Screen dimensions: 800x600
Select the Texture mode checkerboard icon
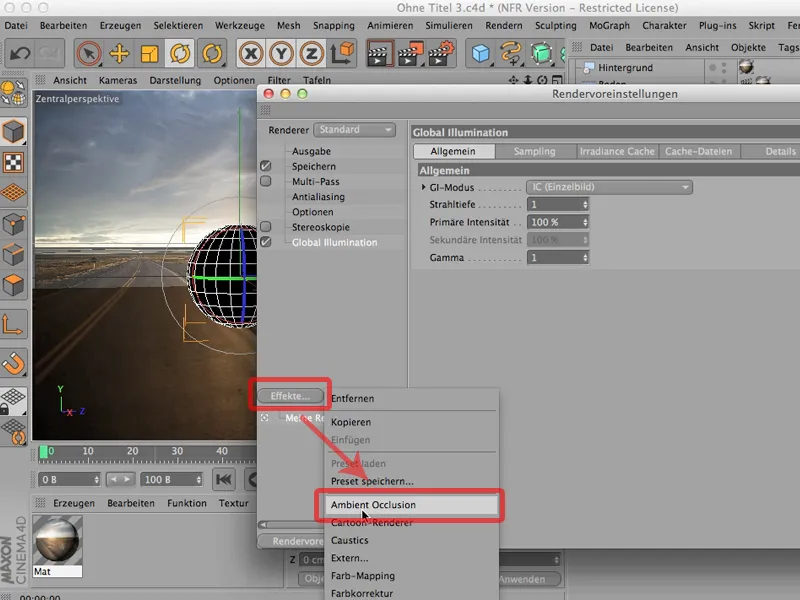coord(14,162)
